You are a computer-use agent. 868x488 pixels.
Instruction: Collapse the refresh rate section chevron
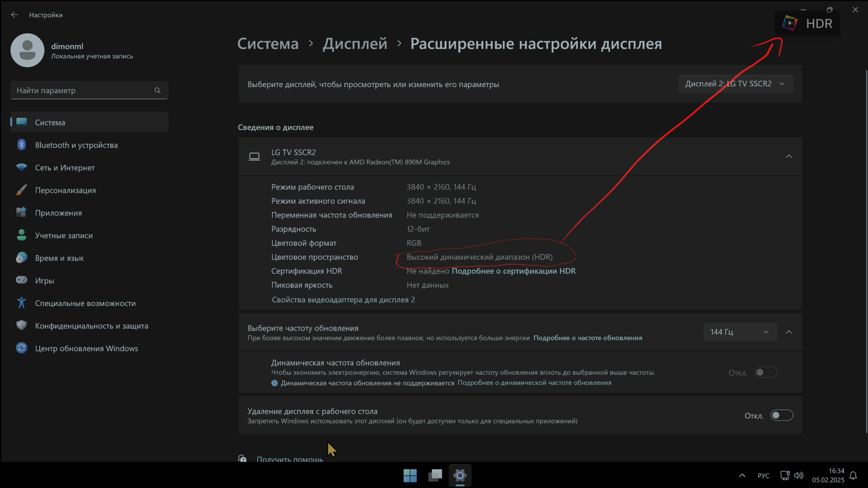coord(788,332)
